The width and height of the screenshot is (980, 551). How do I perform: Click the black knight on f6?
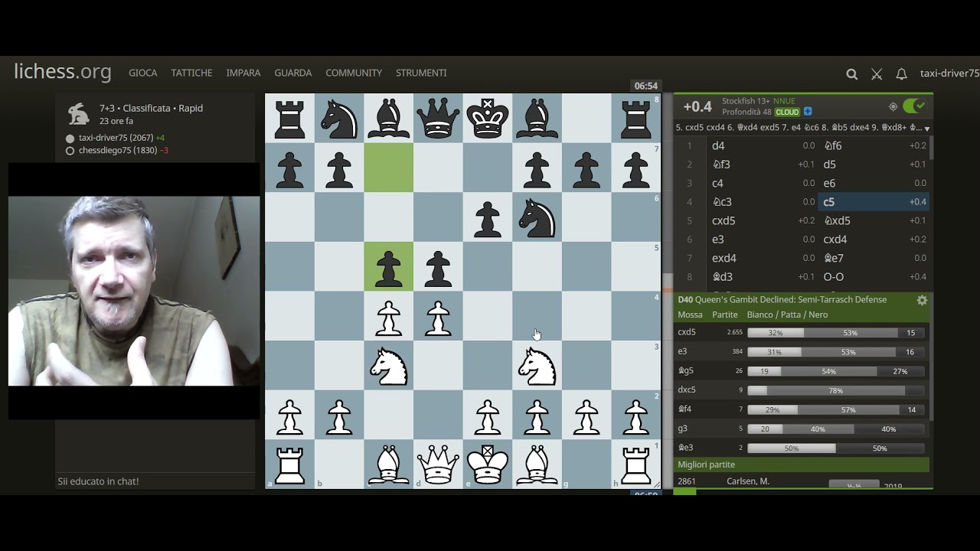pyautogui.click(x=537, y=217)
